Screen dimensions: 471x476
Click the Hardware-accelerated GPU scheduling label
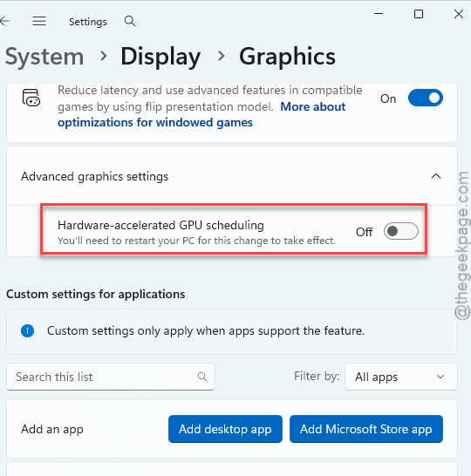[160, 225]
